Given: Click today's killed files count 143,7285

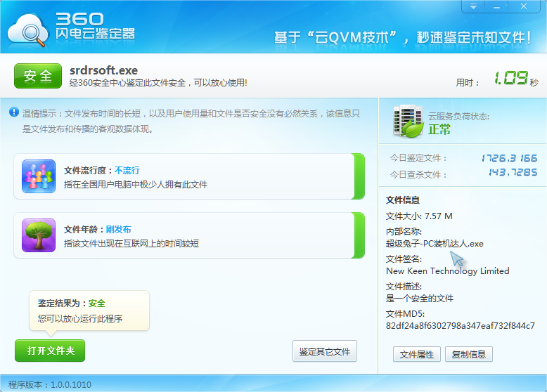Looking at the screenshot, I should (513, 172).
